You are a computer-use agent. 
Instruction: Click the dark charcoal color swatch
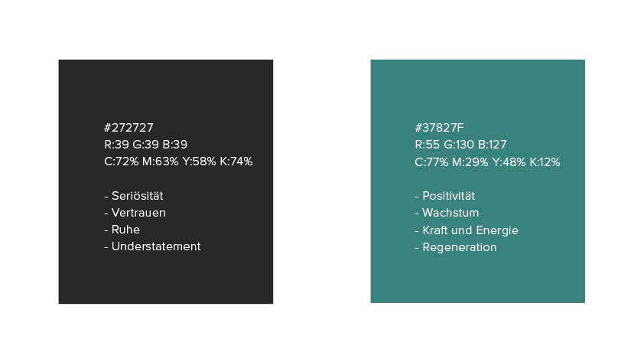point(165,181)
